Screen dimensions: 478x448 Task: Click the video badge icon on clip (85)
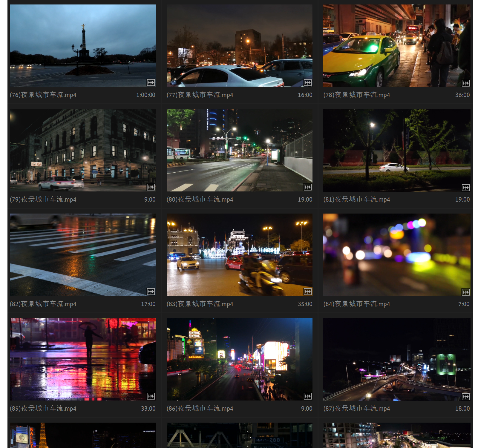tap(151, 396)
